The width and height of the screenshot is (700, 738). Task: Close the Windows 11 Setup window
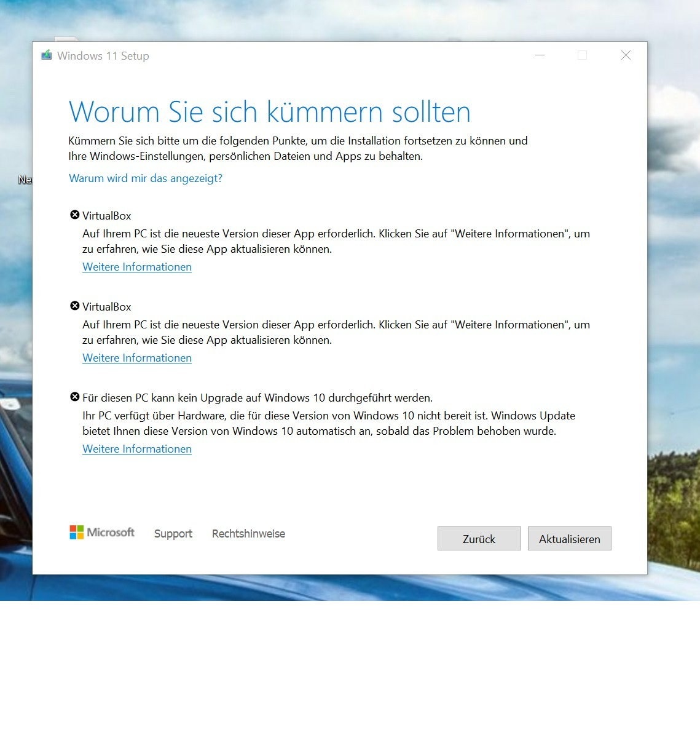[626, 55]
